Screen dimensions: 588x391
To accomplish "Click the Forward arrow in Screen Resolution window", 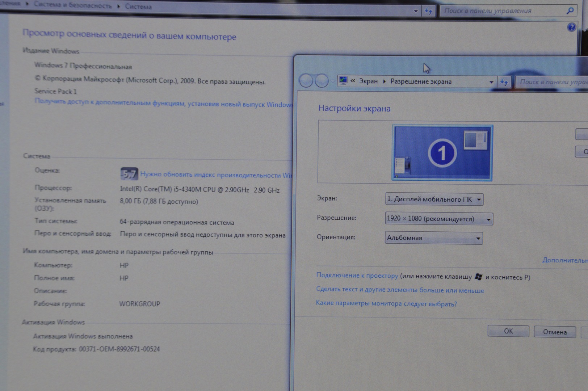I will coord(322,81).
